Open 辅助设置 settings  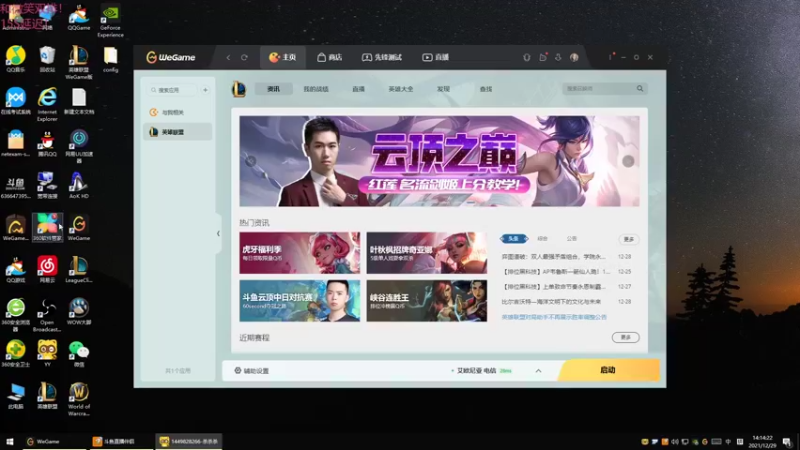pos(252,371)
